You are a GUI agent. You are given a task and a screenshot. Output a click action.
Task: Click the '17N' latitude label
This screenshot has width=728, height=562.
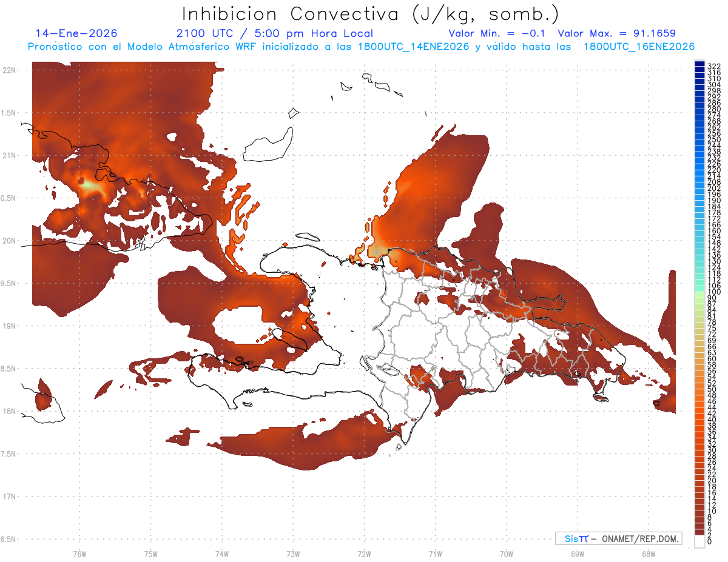pyautogui.click(x=9, y=497)
